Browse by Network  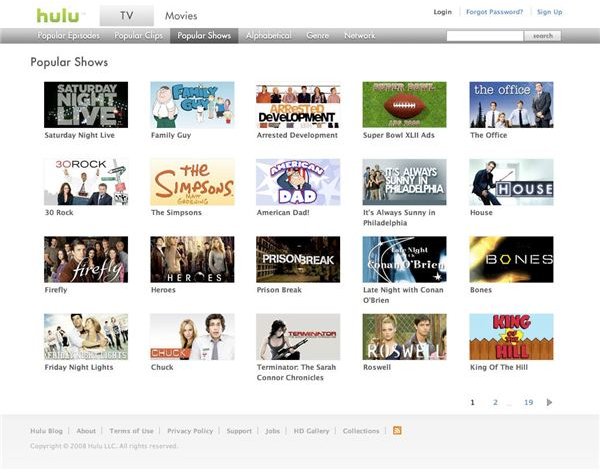pyautogui.click(x=360, y=36)
